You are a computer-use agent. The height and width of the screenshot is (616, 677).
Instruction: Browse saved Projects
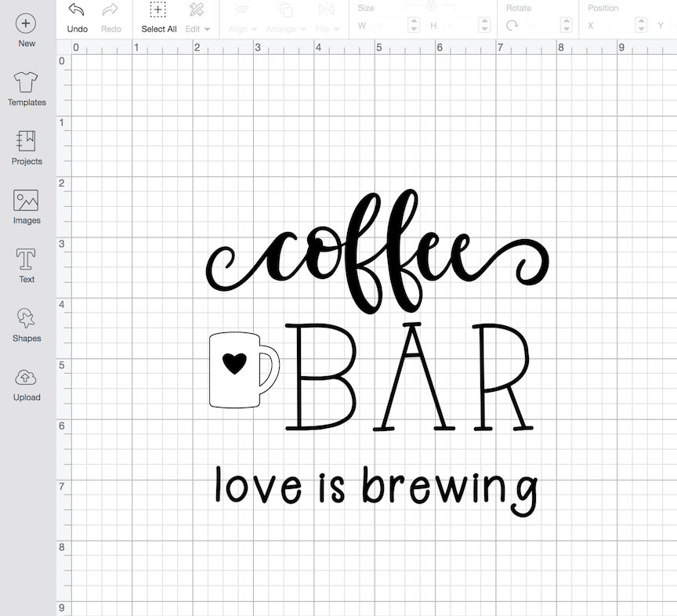point(26,148)
